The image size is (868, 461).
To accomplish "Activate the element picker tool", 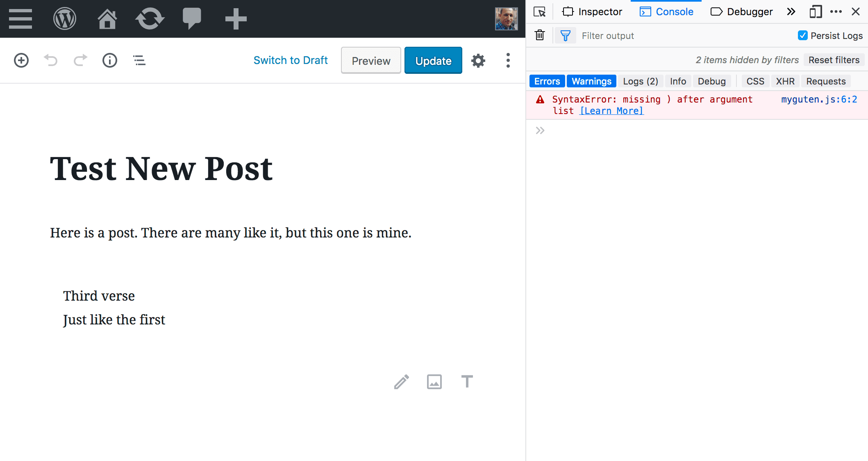I will (x=540, y=11).
